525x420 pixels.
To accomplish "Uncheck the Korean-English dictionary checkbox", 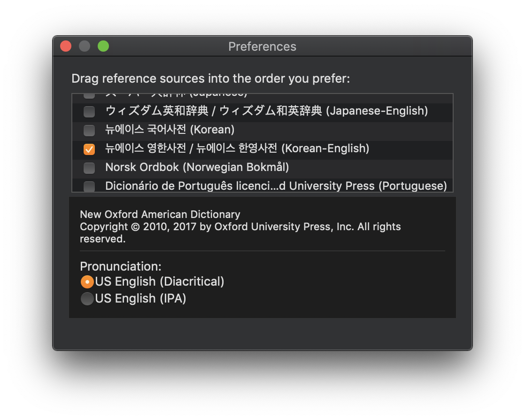I will 89,149.
